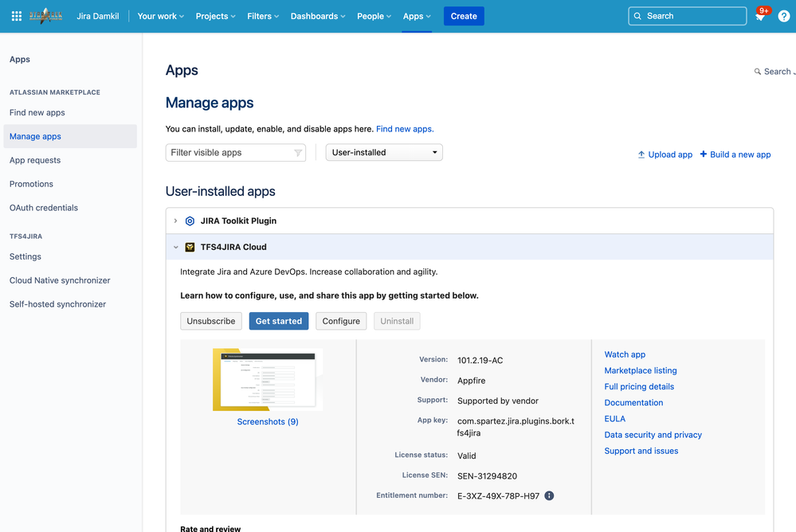Select Manage apps in sidebar
The height and width of the screenshot is (532, 796).
click(x=70, y=136)
